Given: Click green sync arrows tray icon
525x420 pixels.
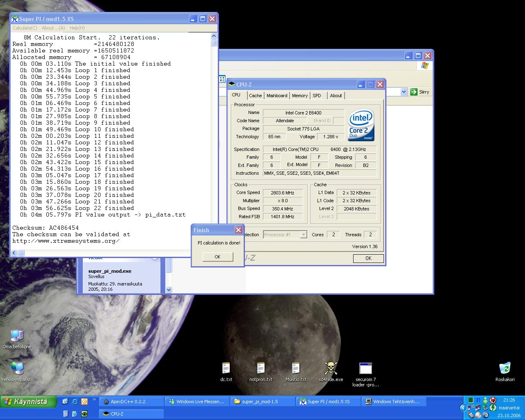Looking at the screenshot, I should (493, 408).
